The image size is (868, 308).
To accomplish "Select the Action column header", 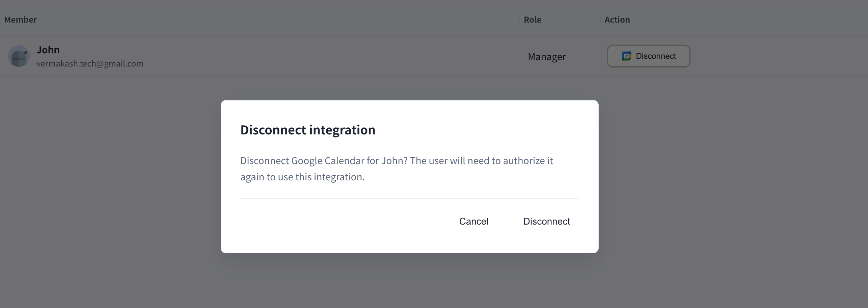I will (x=617, y=20).
